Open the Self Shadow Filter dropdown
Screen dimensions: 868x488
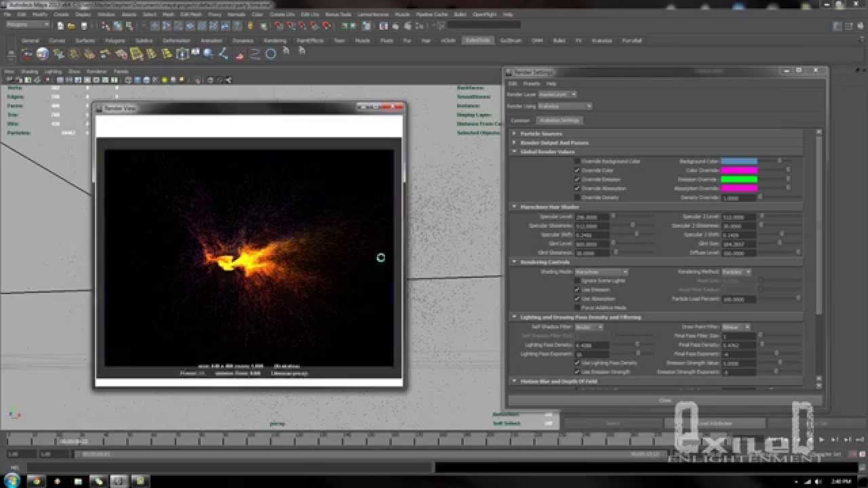(x=589, y=327)
